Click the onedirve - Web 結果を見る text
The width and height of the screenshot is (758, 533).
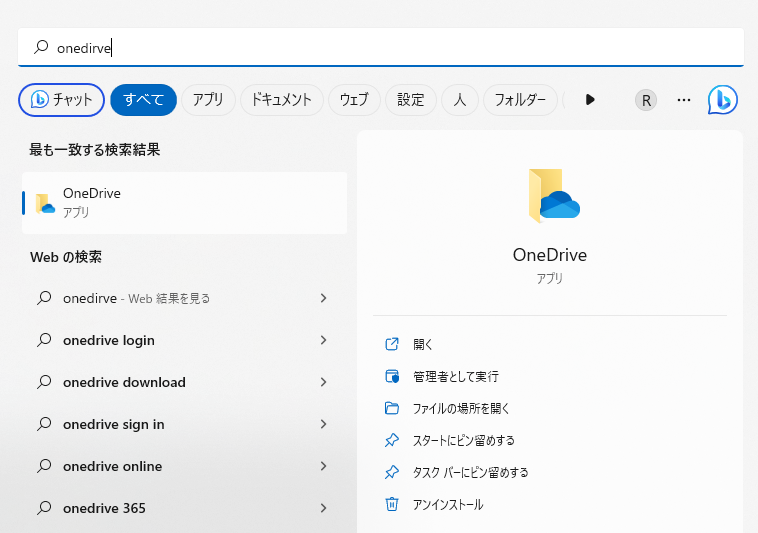137,299
